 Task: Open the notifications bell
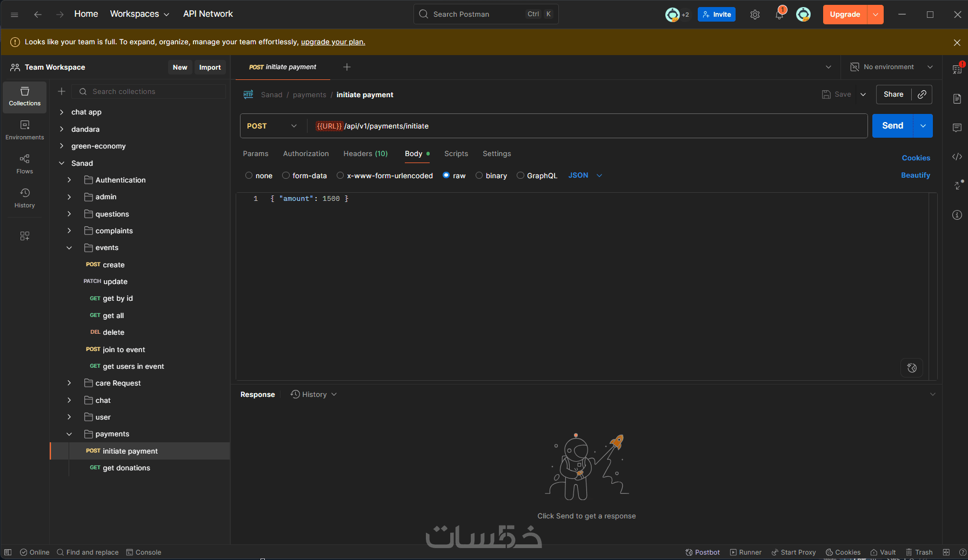[779, 15]
